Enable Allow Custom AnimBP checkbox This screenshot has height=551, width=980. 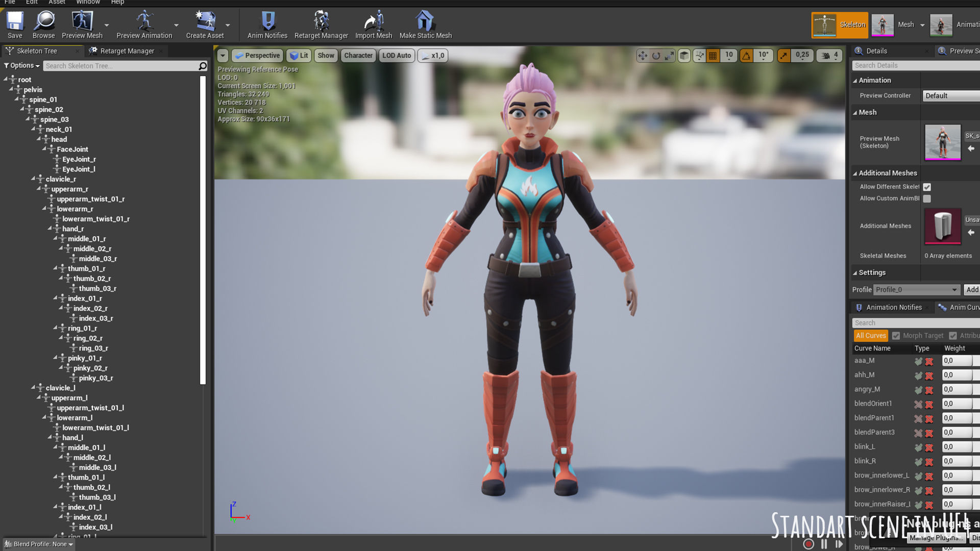pos(927,199)
